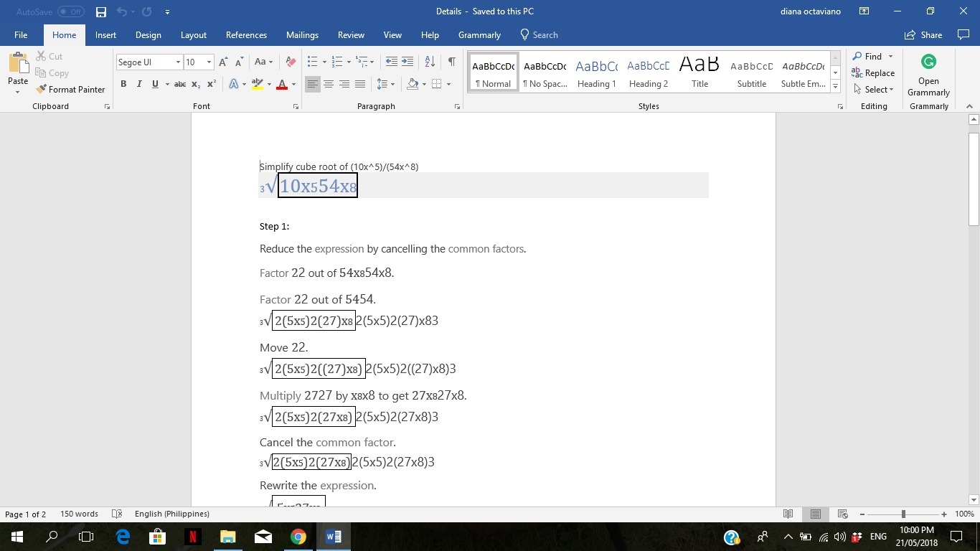This screenshot has width=980, height=551.
Task: Show paragraph marks with pilcrow icon
Action: (x=451, y=62)
